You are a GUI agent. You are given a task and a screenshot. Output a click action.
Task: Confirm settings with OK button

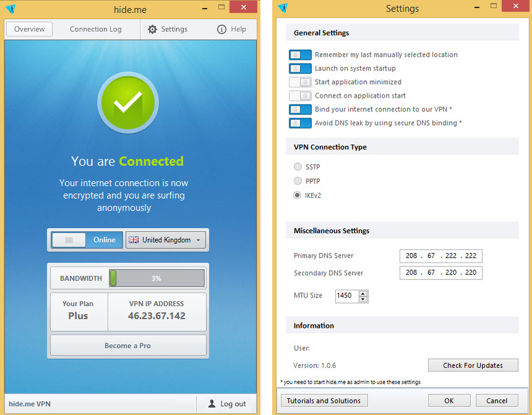pyautogui.click(x=449, y=401)
